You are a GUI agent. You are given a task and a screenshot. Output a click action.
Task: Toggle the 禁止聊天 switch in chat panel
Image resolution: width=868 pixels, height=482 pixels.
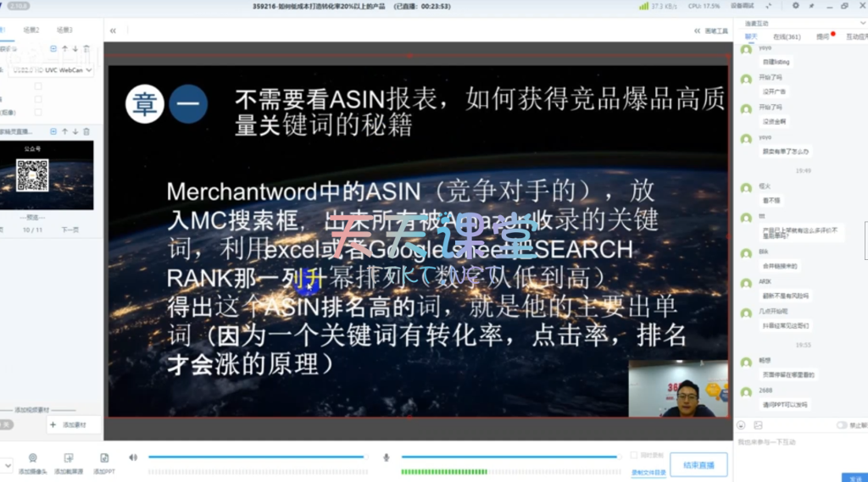click(842, 424)
